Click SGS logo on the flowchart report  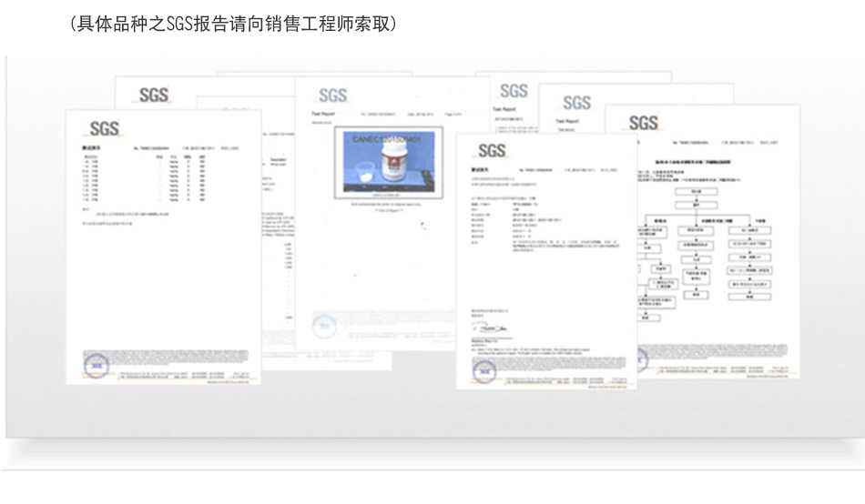643,123
